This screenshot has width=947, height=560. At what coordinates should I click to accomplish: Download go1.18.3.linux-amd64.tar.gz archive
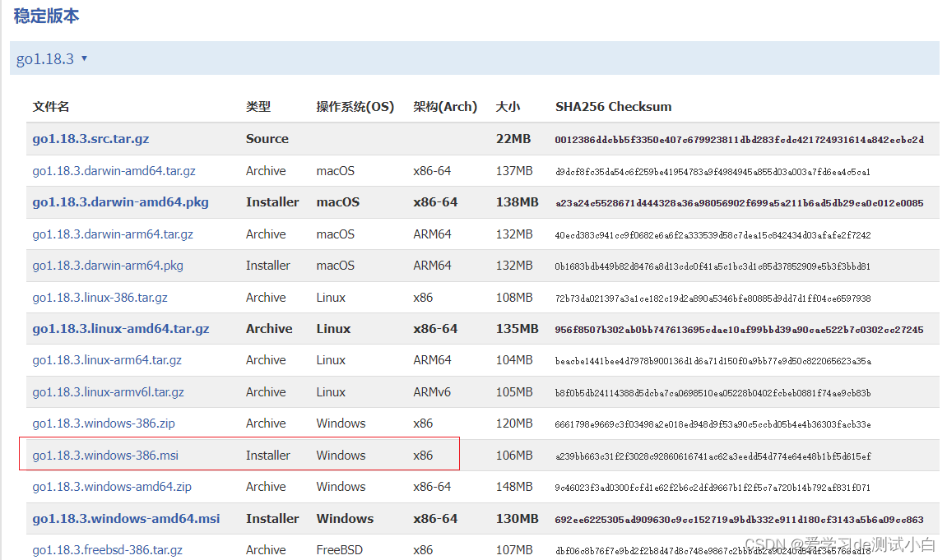coord(121,329)
